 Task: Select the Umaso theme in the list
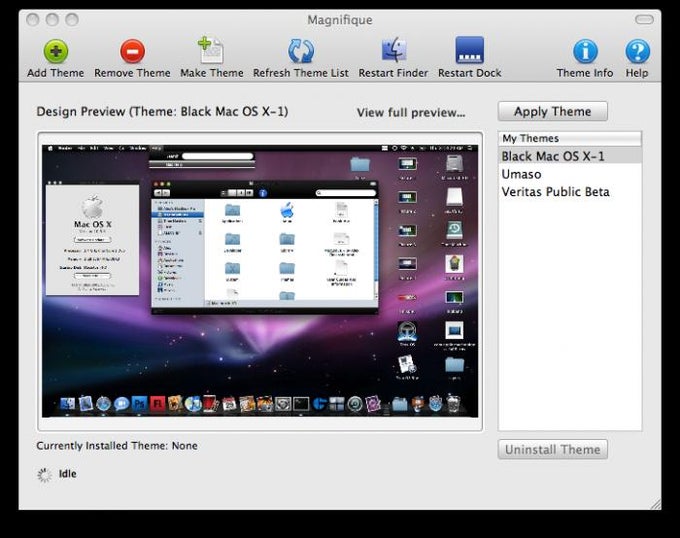point(570,174)
